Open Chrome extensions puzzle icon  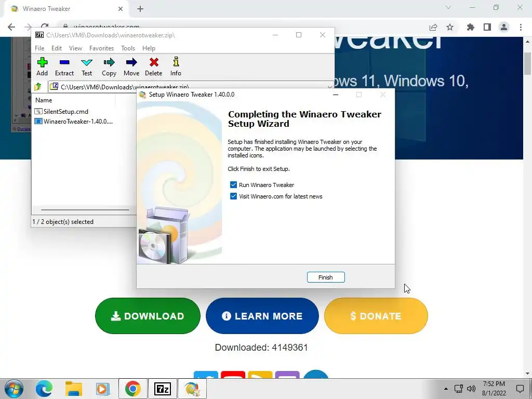(x=470, y=27)
